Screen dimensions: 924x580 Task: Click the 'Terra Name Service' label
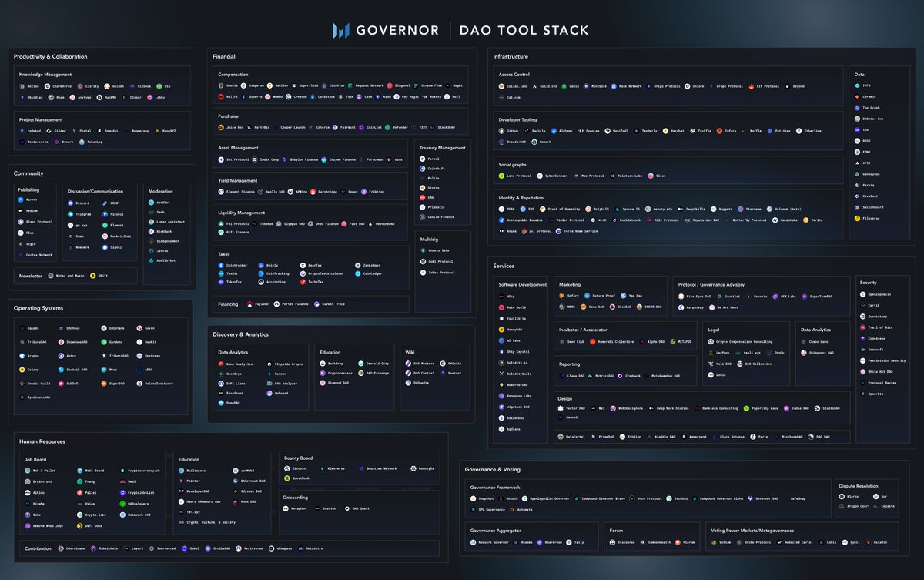tap(581, 231)
